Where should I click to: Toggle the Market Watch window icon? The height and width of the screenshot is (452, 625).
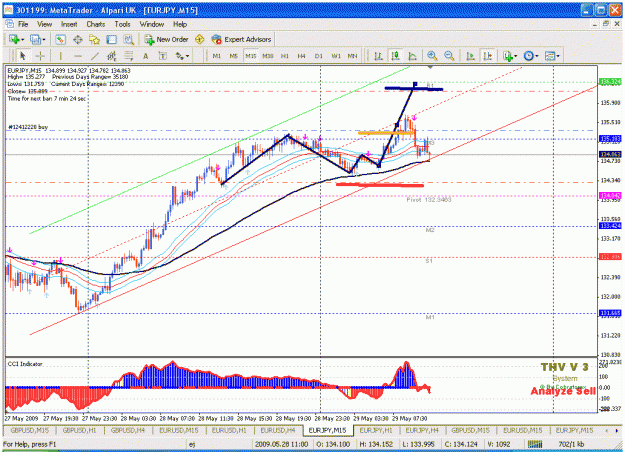(x=60, y=39)
